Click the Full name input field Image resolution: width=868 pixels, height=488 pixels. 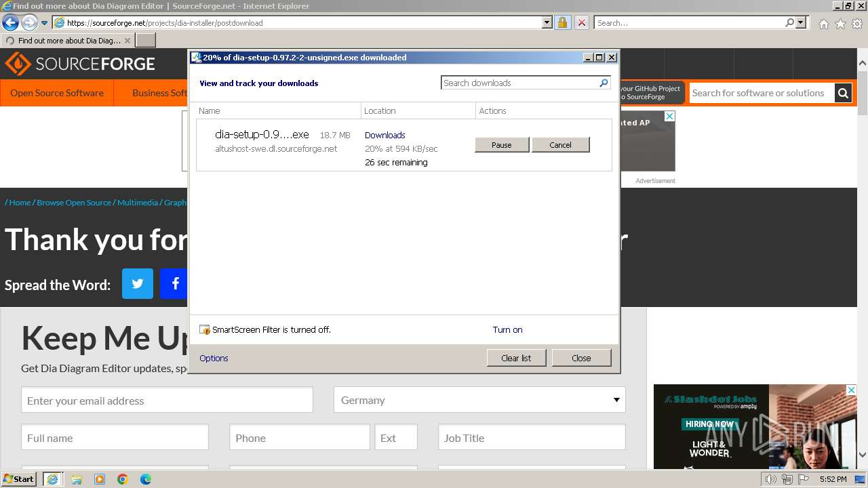115,437
